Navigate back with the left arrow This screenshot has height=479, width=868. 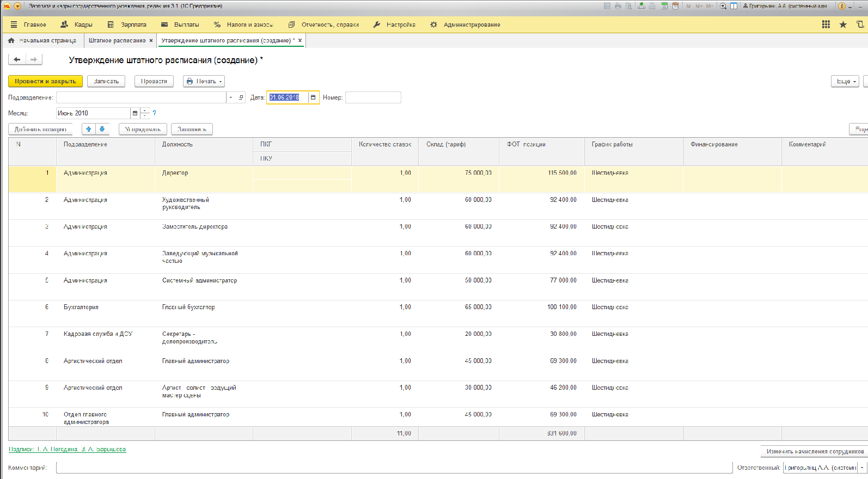17,59
